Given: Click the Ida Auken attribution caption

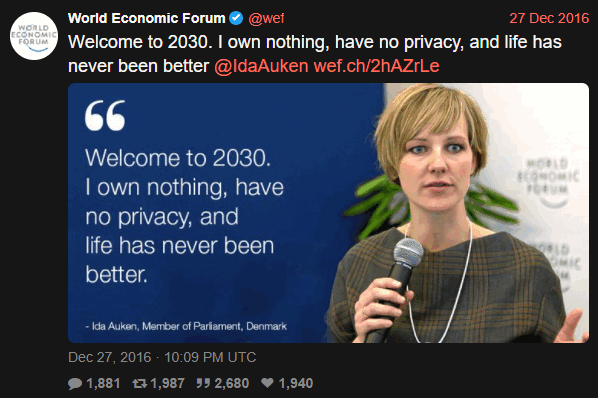Looking at the screenshot, I should point(186,326).
